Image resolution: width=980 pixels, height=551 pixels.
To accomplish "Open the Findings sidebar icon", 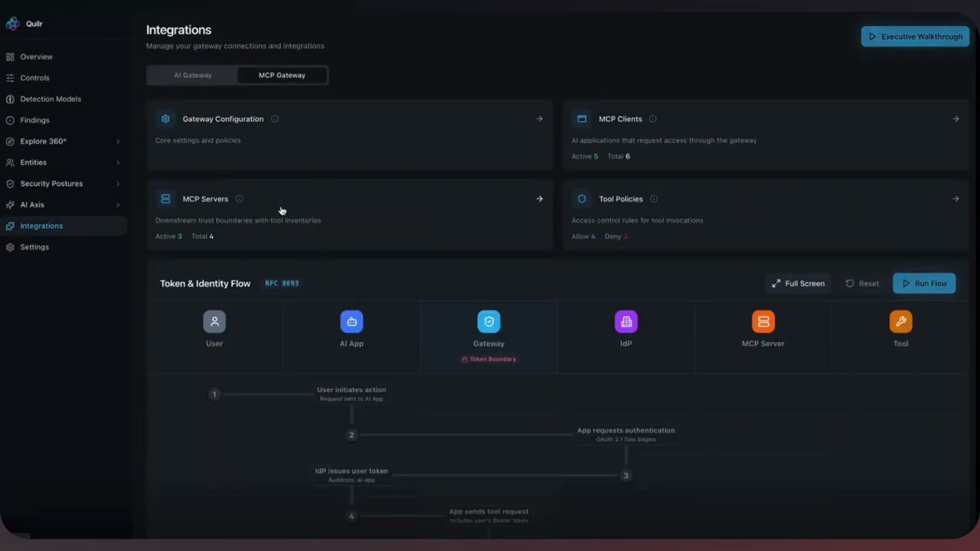I will [x=10, y=120].
